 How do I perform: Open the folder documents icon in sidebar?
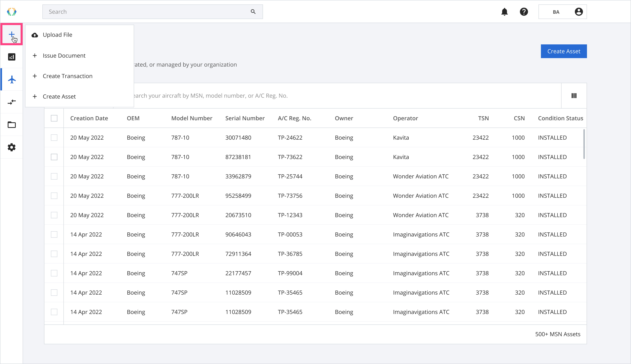(x=12, y=124)
